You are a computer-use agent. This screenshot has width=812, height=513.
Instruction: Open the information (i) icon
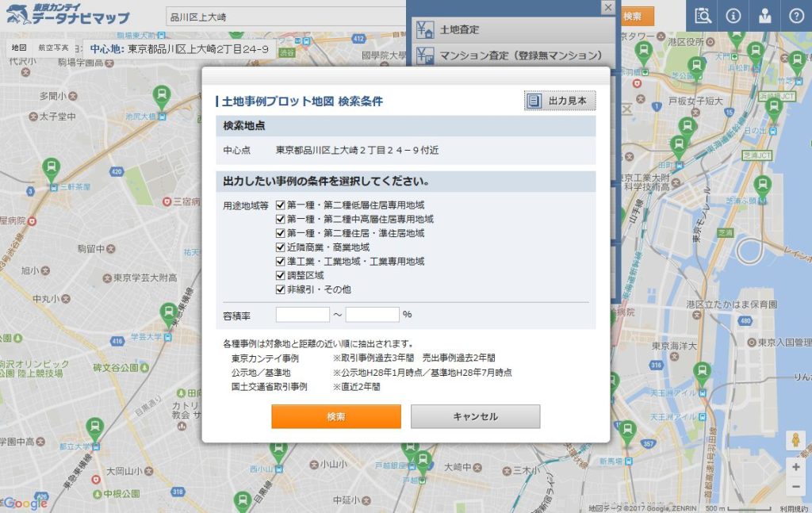733,16
